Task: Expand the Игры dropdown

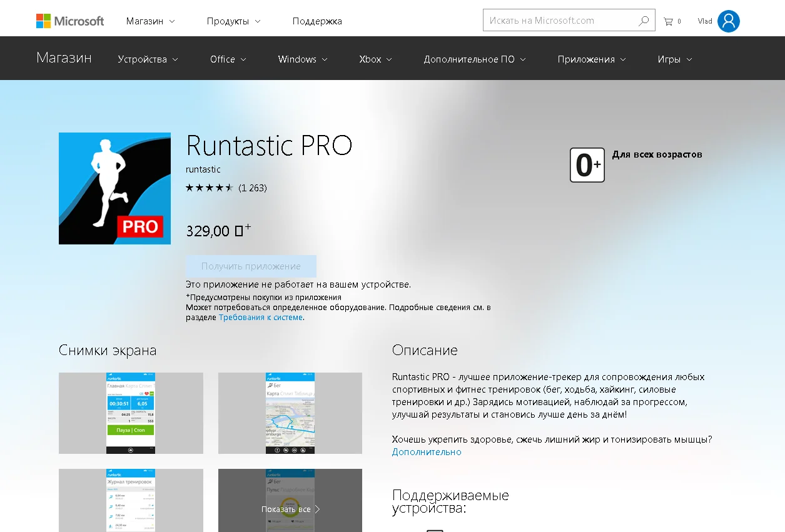Action: pyautogui.click(x=675, y=59)
